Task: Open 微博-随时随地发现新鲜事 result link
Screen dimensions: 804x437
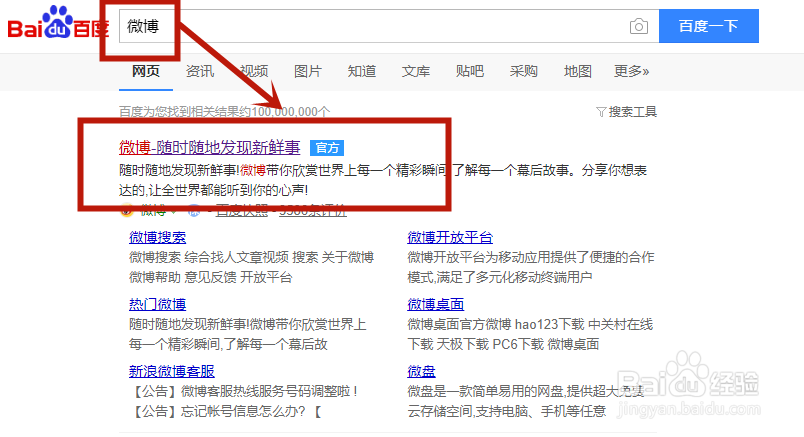Action: (209, 148)
